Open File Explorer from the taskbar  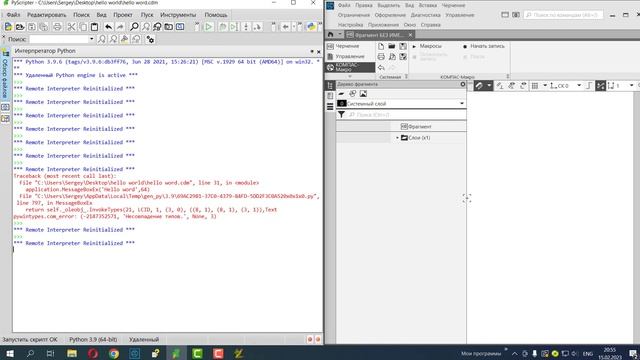tap(72, 353)
